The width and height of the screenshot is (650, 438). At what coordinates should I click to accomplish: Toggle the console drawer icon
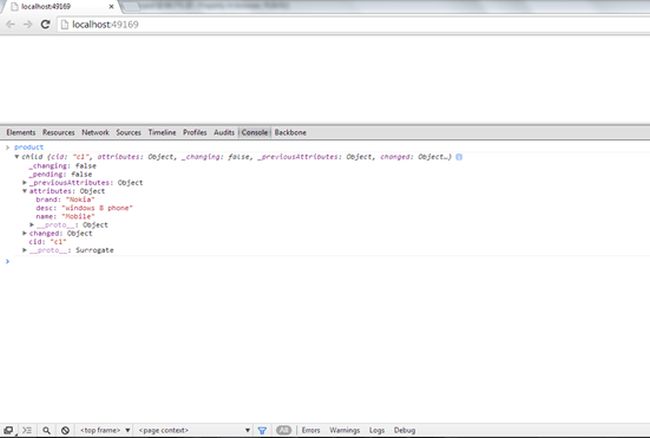tap(27, 431)
